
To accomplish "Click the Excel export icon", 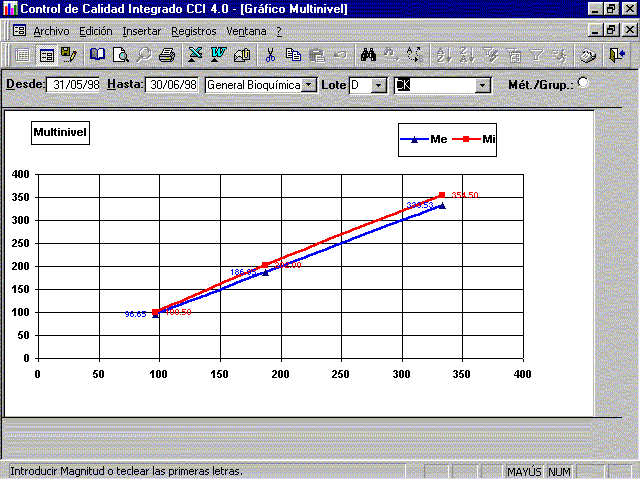I will click(x=196, y=55).
